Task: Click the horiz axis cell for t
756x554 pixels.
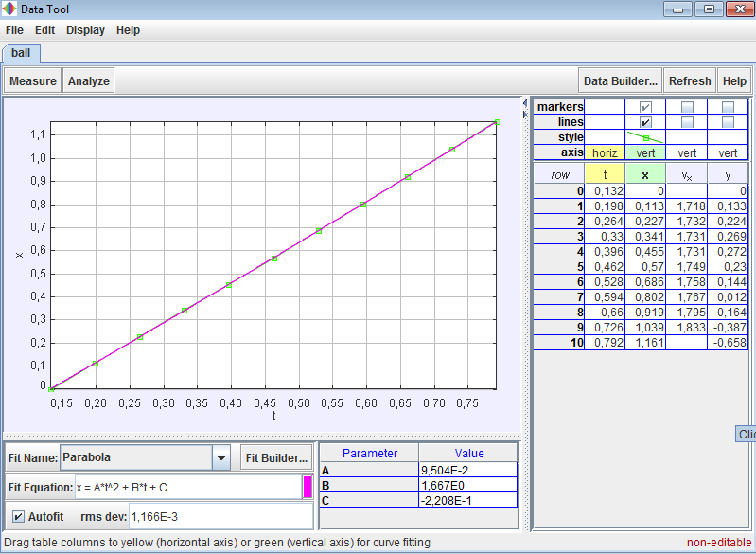Action: 605,153
